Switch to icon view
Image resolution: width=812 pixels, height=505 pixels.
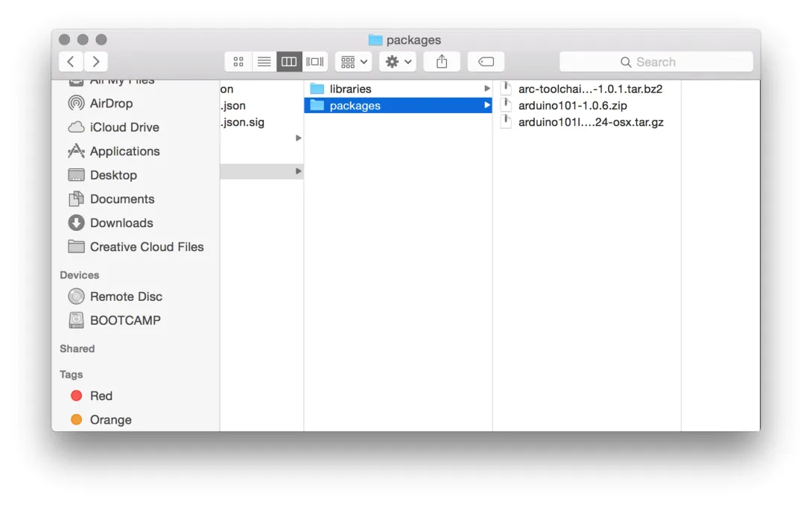[238, 62]
